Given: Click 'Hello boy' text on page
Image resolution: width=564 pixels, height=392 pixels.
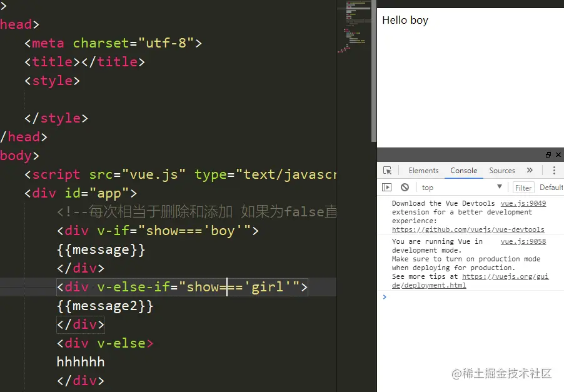Looking at the screenshot, I should click(405, 20).
